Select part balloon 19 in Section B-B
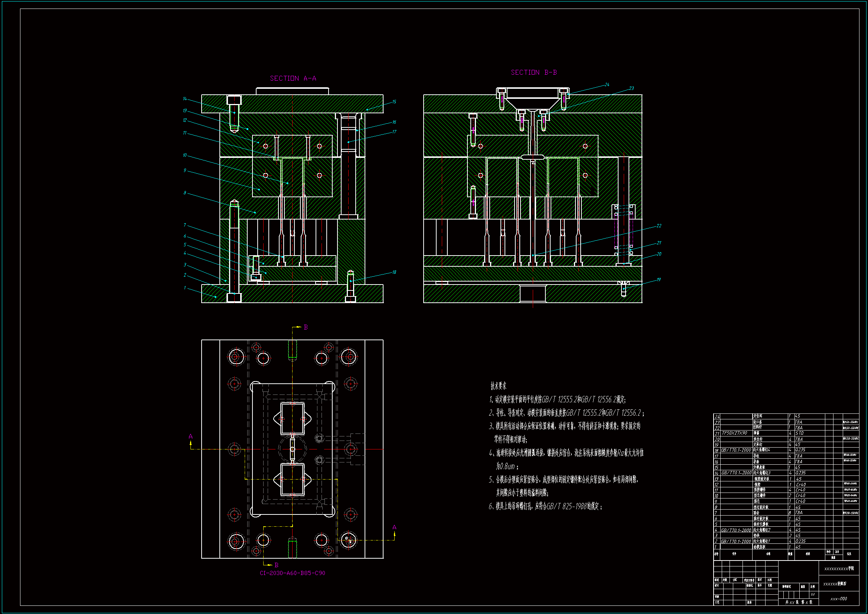 659,280
